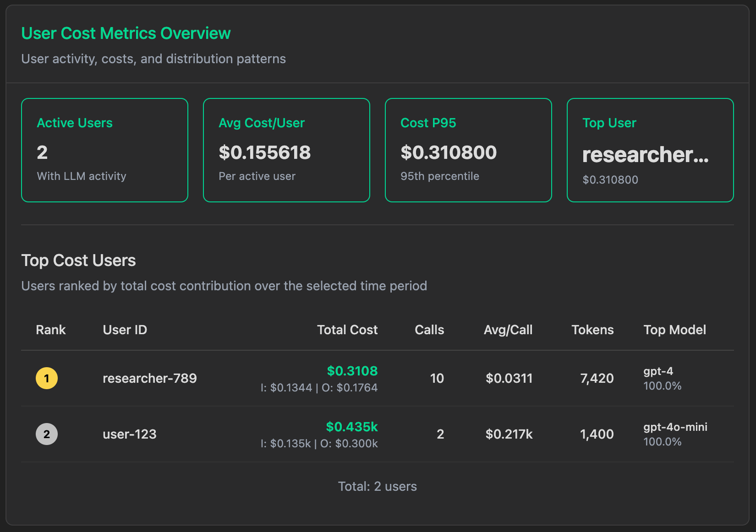Screen dimensions: 756x532
Task: Click the With LLM activity caption
Action: pyautogui.click(x=82, y=176)
